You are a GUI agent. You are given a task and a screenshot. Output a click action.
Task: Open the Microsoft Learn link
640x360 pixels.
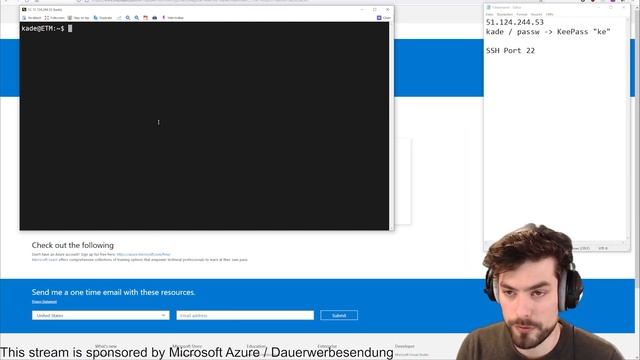click(x=44, y=260)
